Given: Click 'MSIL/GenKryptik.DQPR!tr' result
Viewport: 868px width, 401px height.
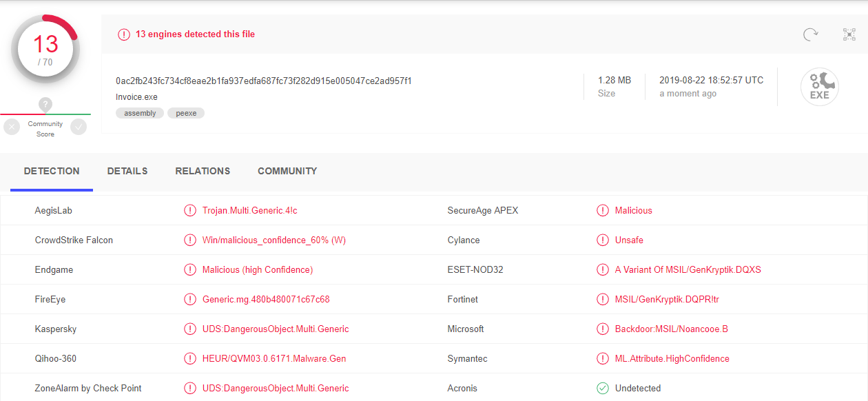Looking at the screenshot, I should [668, 300].
